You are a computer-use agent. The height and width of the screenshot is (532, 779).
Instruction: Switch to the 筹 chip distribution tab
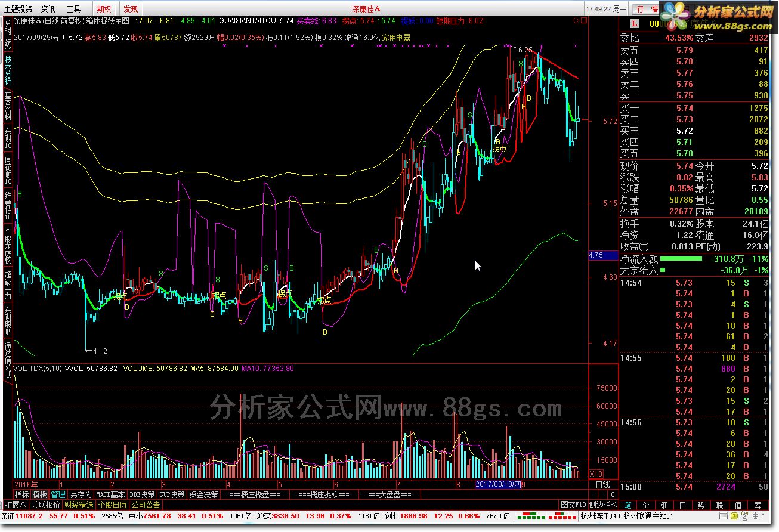coord(758,505)
